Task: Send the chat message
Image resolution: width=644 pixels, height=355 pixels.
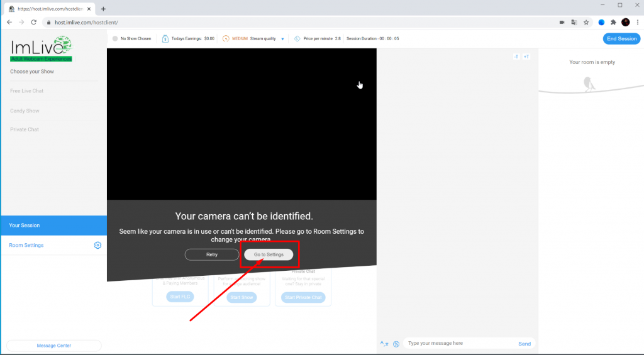Action: point(525,344)
